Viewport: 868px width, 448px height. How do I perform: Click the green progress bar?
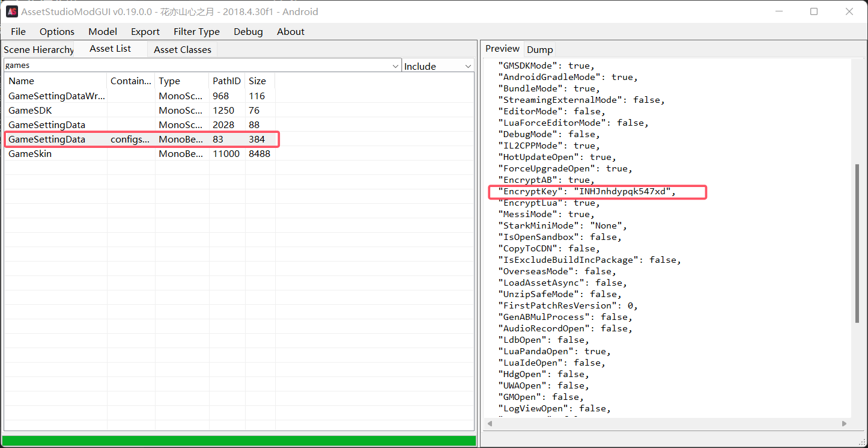239,441
